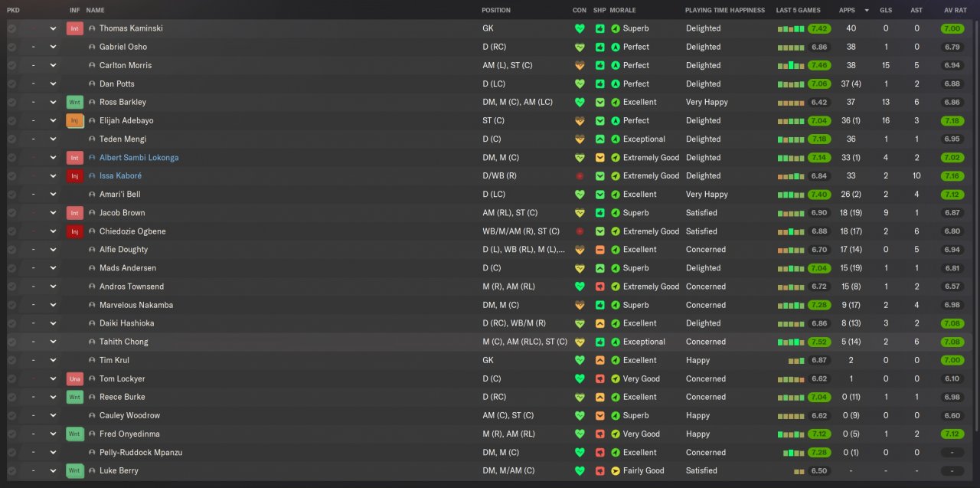Tick the selection checkbox for Gabriel Osho
Viewport: 980px width, 488px height.
click(11, 47)
